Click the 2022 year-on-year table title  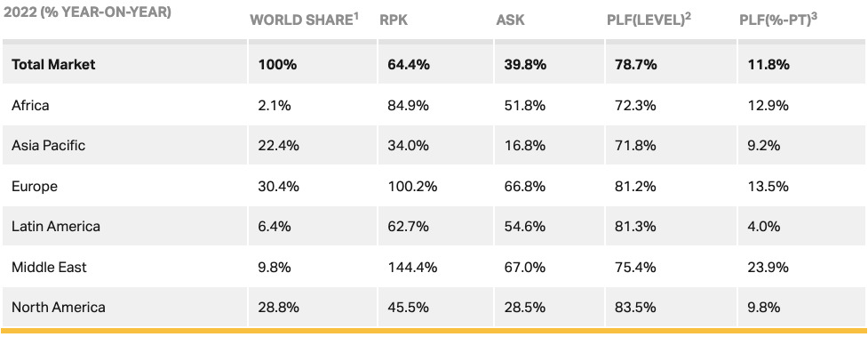coord(87,12)
